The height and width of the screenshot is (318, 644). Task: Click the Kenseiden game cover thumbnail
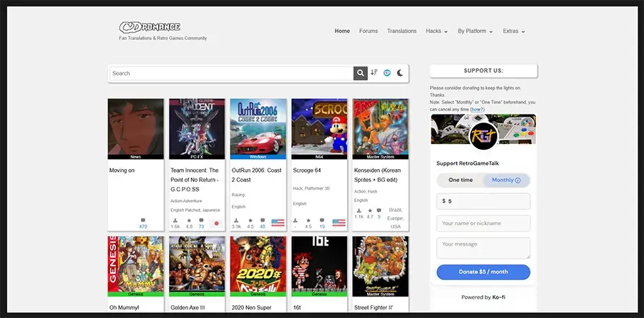(380, 126)
